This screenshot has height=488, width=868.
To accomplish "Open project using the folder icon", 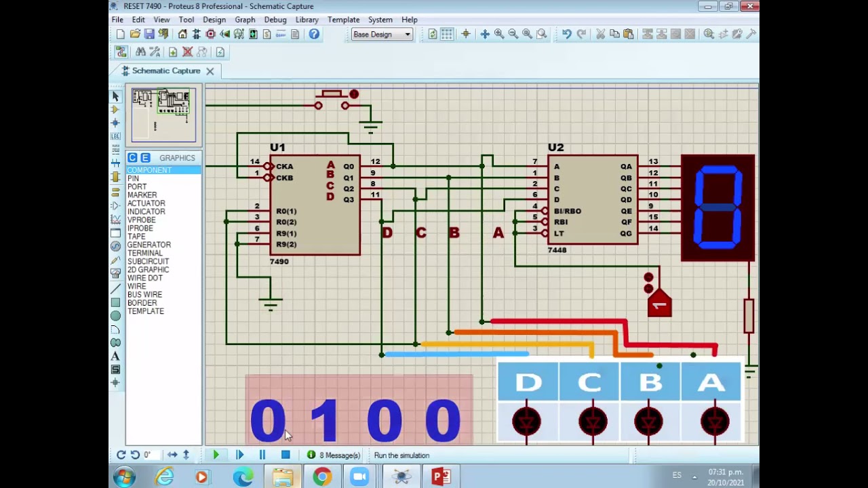I will (135, 34).
